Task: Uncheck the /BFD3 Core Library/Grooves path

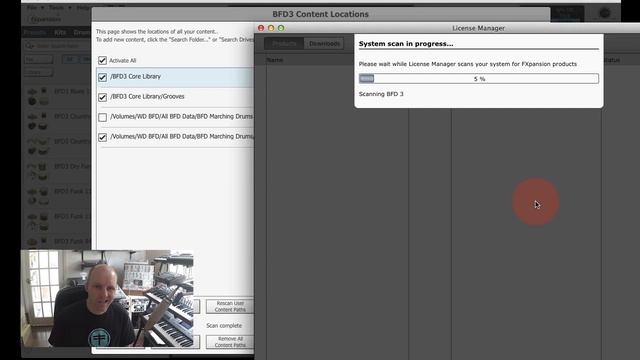Action: click(102, 97)
